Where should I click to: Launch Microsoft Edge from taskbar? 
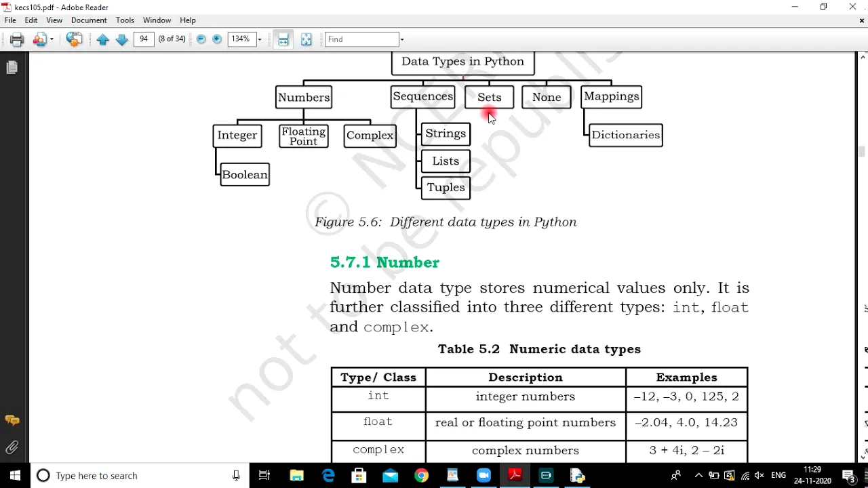click(x=328, y=476)
